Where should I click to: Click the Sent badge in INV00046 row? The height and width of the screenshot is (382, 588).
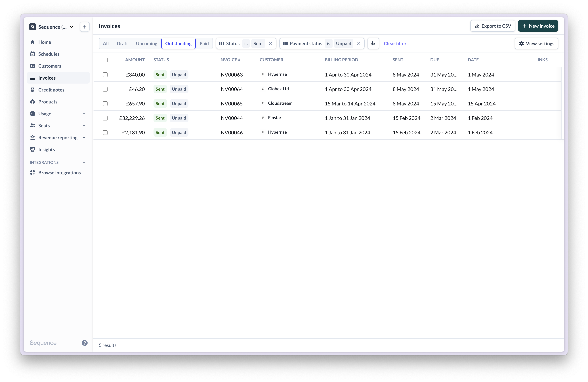160,133
